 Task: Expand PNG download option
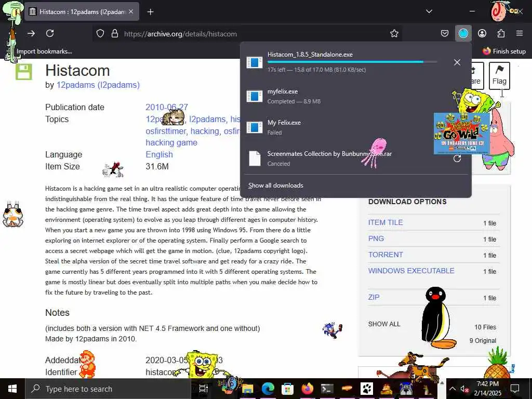tap(376, 238)
